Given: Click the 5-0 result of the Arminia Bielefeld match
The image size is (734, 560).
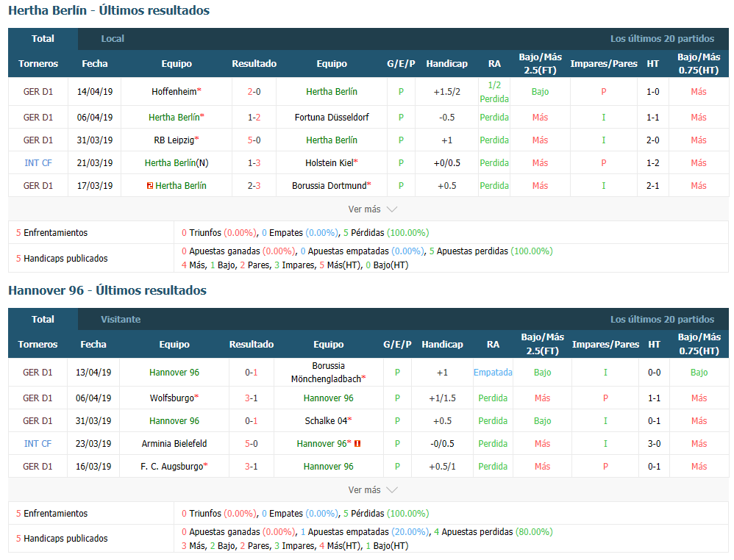Looking at the screenshot, I should [252, 443].
